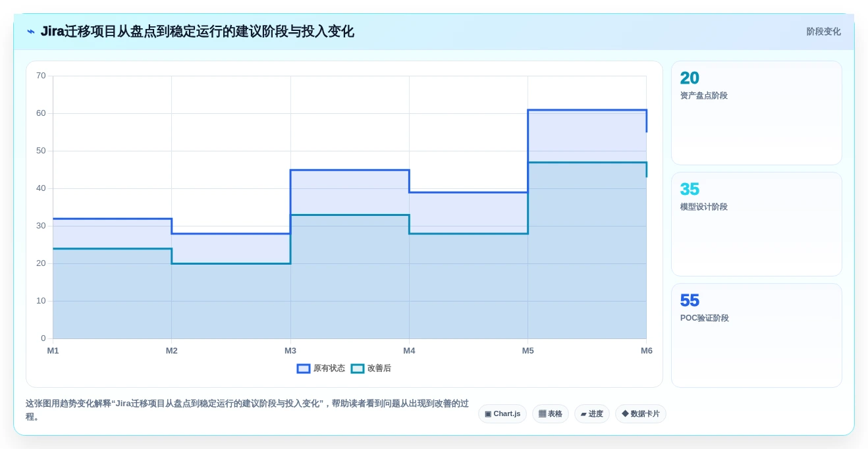This screenshot has width=868, height=449.
Task: Click the 资产盘点阶段 card label
Action: pyautogui.click(x=704, y=95)
